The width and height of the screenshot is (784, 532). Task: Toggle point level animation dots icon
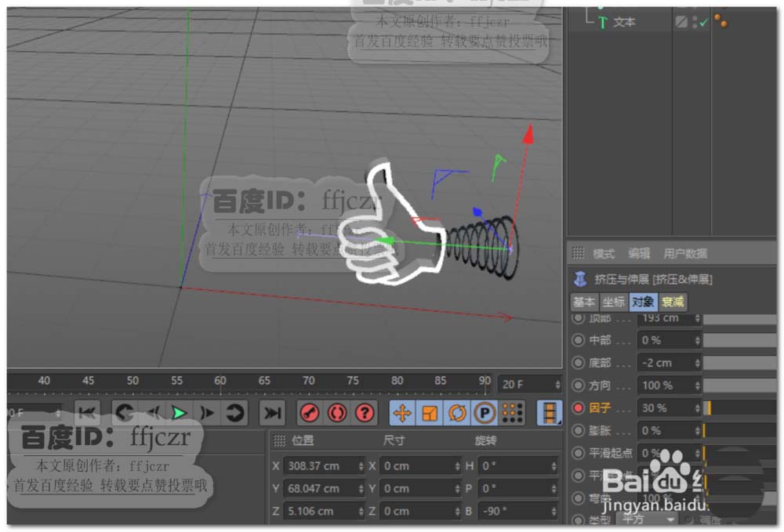point(513,413)
